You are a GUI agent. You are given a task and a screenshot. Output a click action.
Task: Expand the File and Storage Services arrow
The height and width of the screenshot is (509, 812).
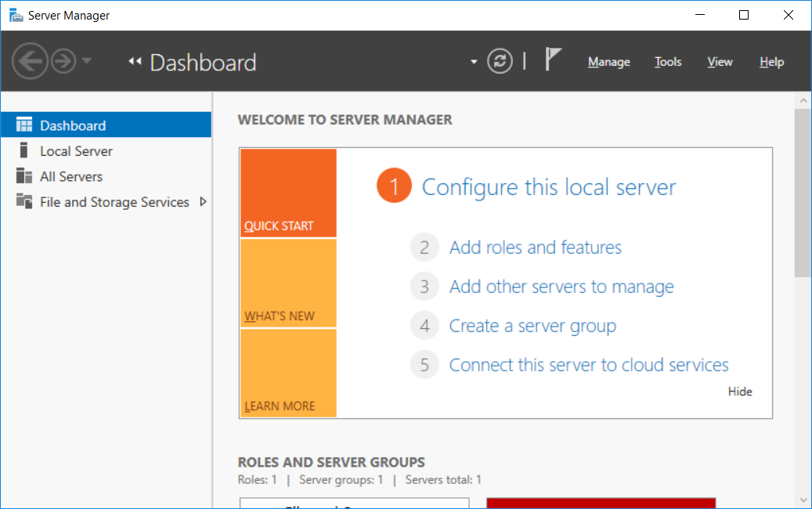[x=203, y=201]
